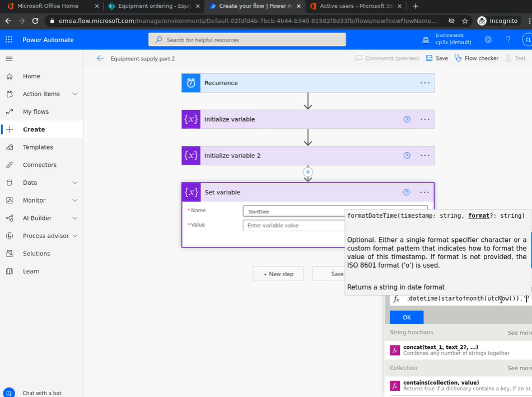This screenshot has width=532, height=397.
Task: Click the Templates icon in the sidebar
Action: tap(10, 147)
